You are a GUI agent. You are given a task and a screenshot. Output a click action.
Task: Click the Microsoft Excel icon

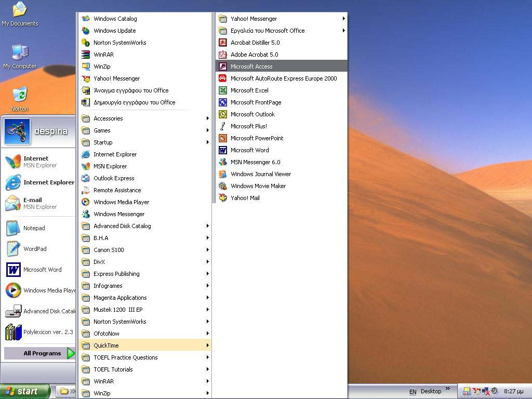click(x=222, y=90)
